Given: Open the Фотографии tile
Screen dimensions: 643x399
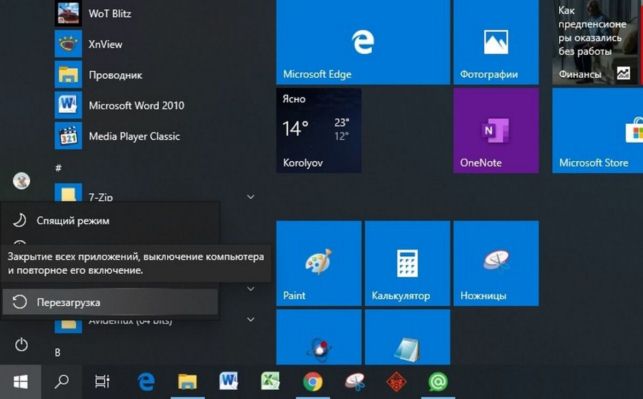Looking at the screenshot, I should tap(496, 42).
